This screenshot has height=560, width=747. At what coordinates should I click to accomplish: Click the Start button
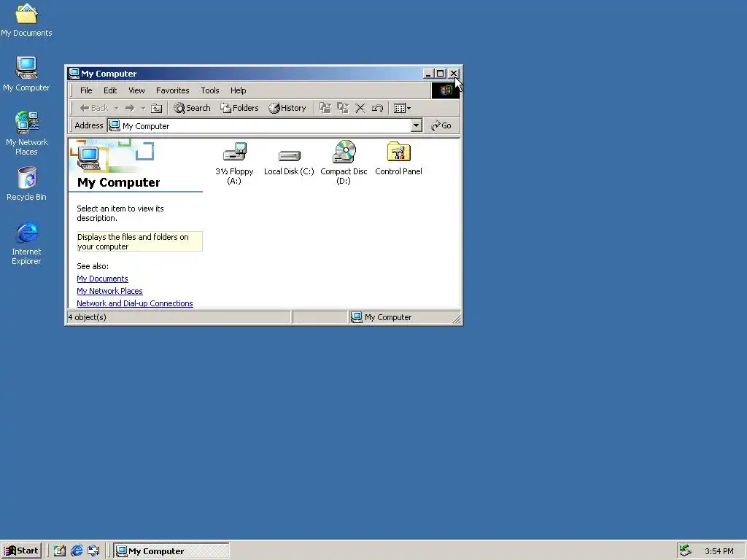(x=21, y=551)
